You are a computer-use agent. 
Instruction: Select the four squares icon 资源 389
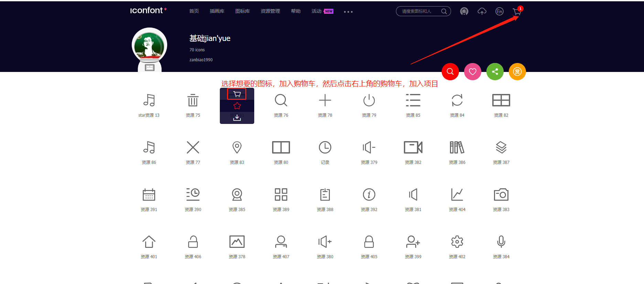(x=281, y=194)
